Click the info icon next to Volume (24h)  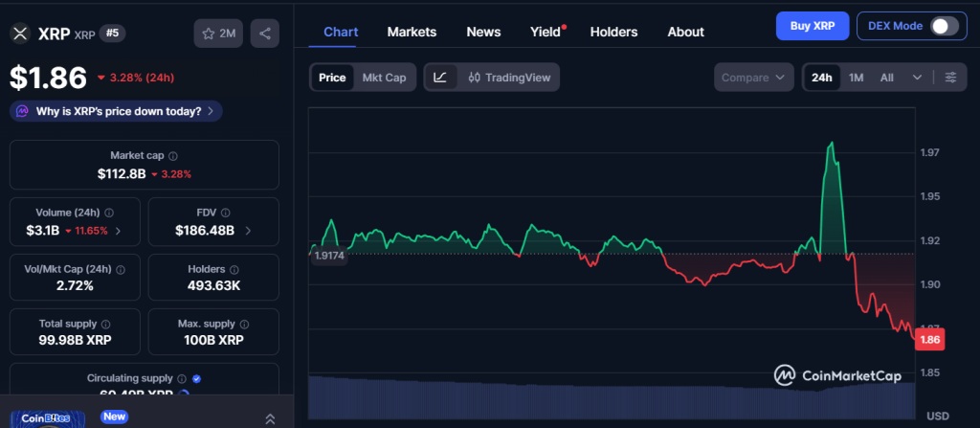tap(109, 213)
